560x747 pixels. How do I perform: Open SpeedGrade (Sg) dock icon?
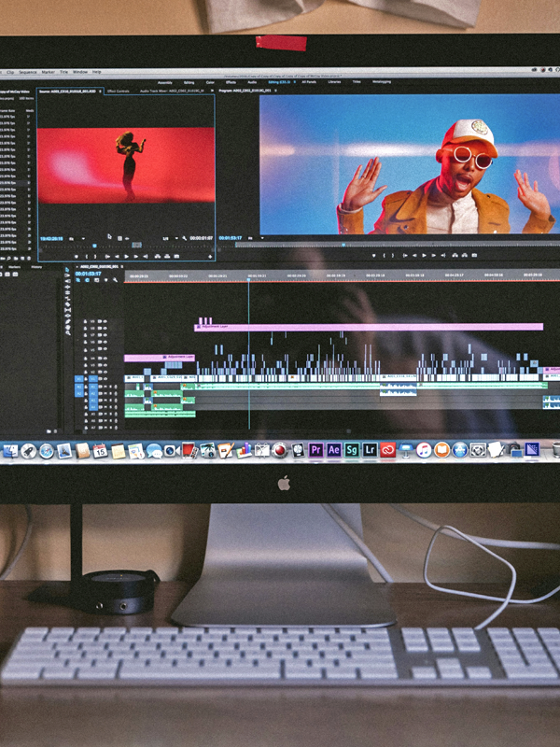click(352, 450)
